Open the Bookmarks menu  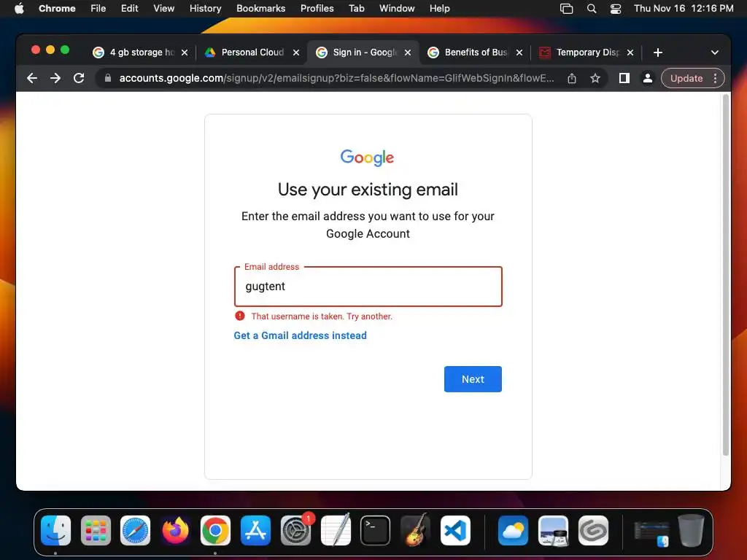260,9
